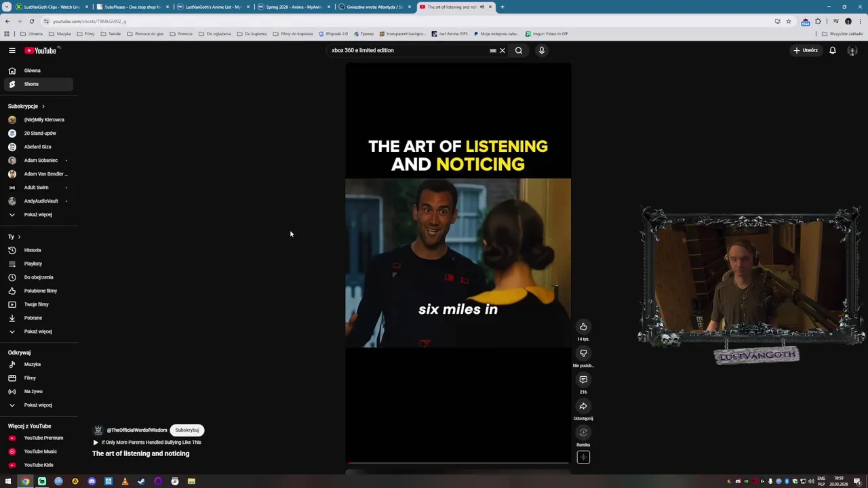Click the YouTube search input field
This screenshot has height=488, width=868.
click(407, 50)
